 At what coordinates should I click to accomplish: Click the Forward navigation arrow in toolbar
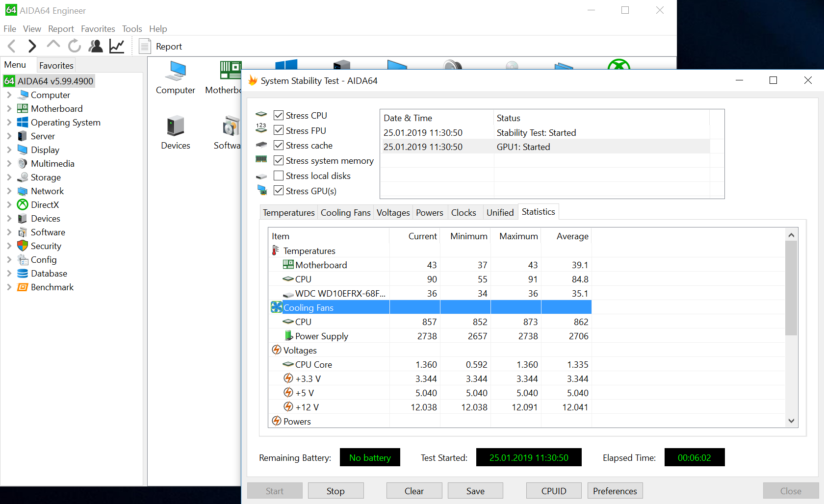coord(32,46)
